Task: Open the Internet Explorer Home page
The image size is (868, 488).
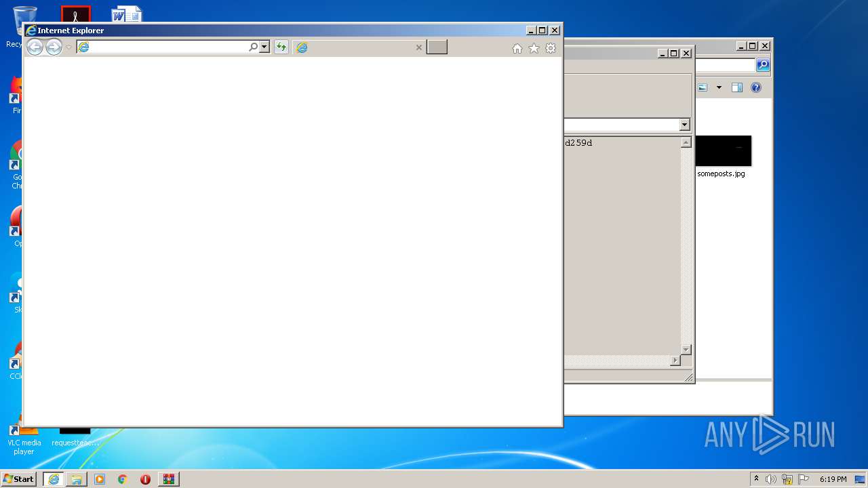Action: [x=517, y=48]
